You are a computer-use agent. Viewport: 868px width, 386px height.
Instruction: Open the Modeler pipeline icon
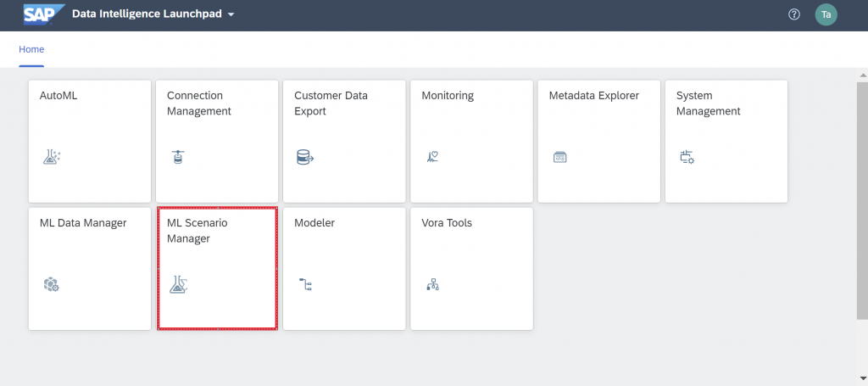tap(305, 285)
